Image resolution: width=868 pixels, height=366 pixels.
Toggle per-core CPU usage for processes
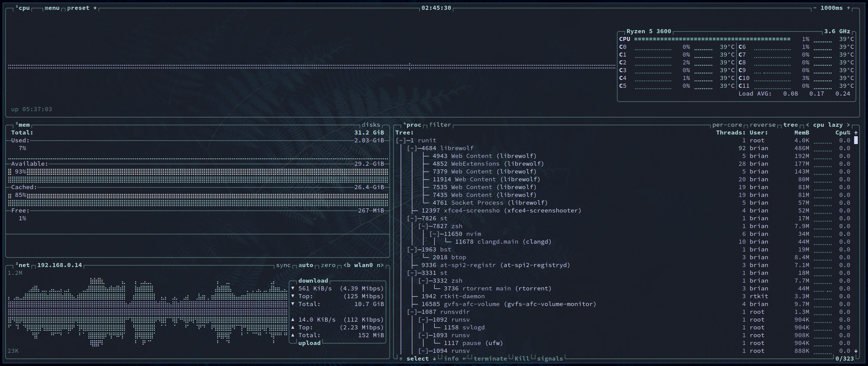tap(727, 125)
